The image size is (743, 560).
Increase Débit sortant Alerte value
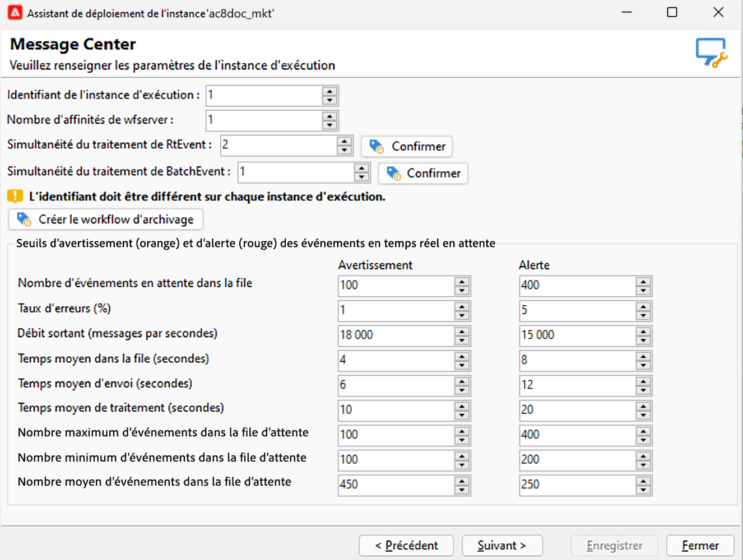(x=643, y=332)
